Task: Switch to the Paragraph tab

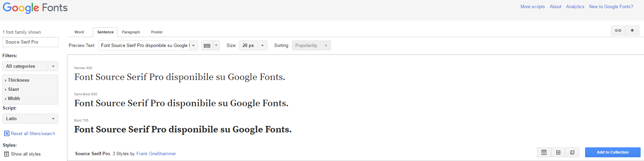Action: point(131,32)
